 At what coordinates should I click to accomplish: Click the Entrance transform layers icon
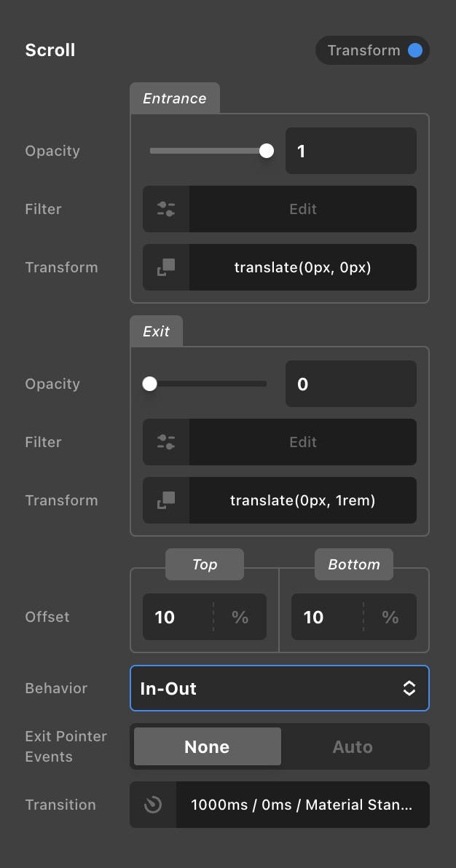(166, 267)
